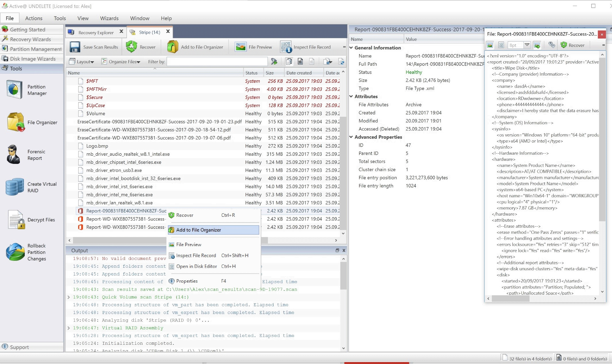Viewport: 612px width, 364px height.
Task: Open the Organize Files dropdown menu
Action: click(x=122, y=62)
